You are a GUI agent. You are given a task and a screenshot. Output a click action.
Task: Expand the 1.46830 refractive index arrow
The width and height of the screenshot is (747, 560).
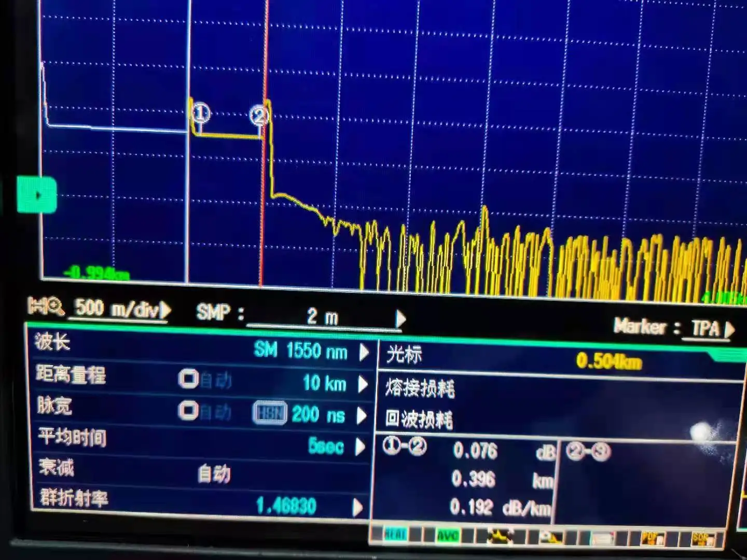click(x=357, y=507)
